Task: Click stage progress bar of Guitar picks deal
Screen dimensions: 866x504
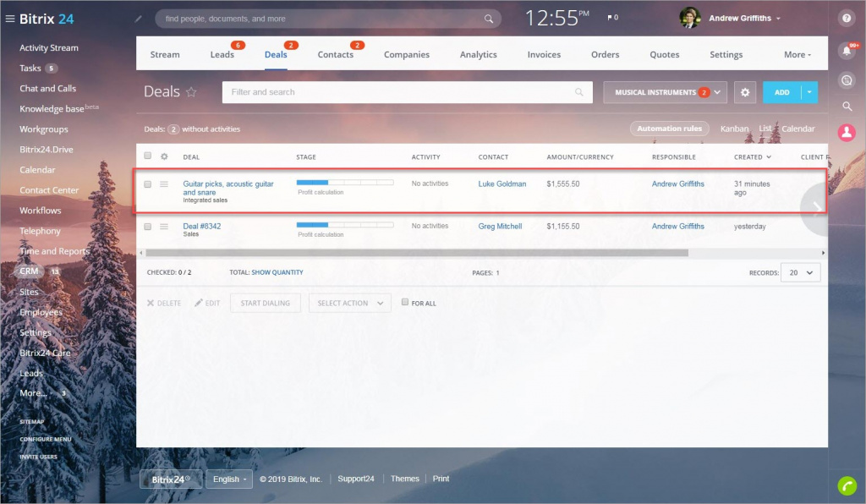Action: pos(344,182)
